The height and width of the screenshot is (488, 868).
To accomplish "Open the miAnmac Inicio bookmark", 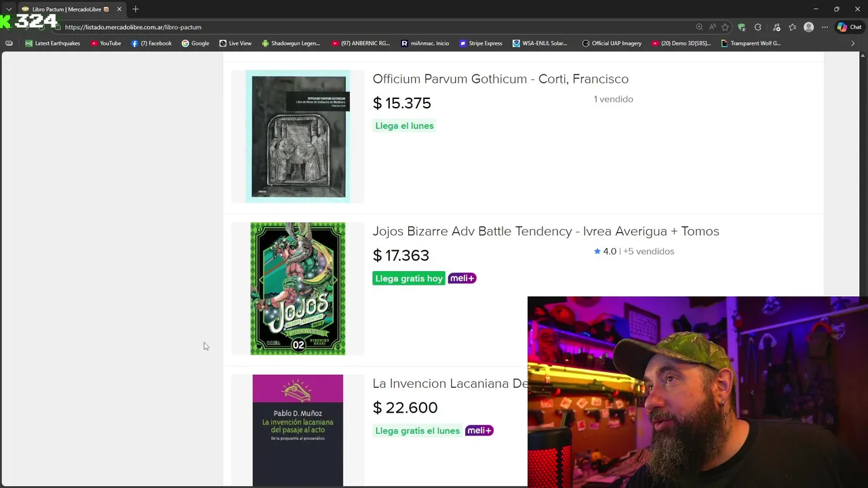I will point(425,43).
